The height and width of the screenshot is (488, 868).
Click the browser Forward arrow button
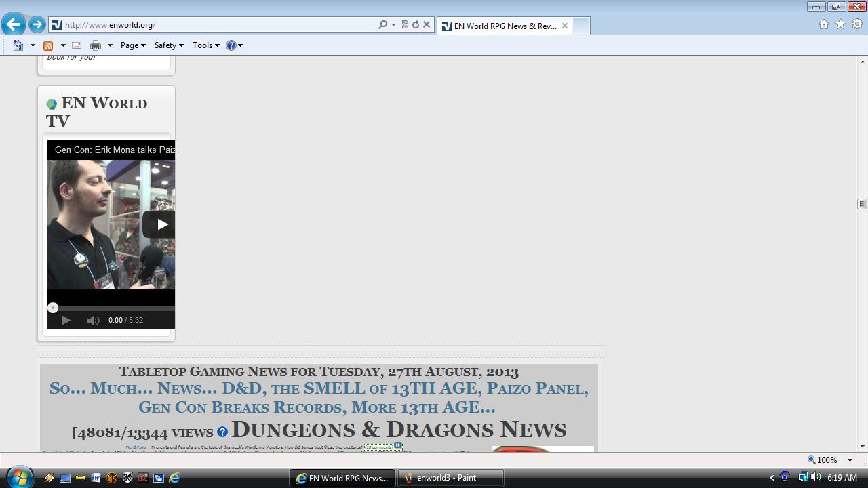pos(37,25)
